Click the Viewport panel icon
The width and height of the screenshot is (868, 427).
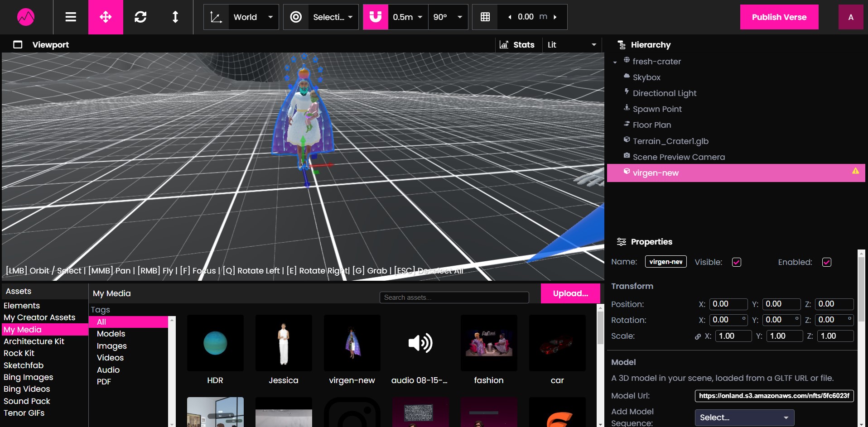tap(18, 44)
